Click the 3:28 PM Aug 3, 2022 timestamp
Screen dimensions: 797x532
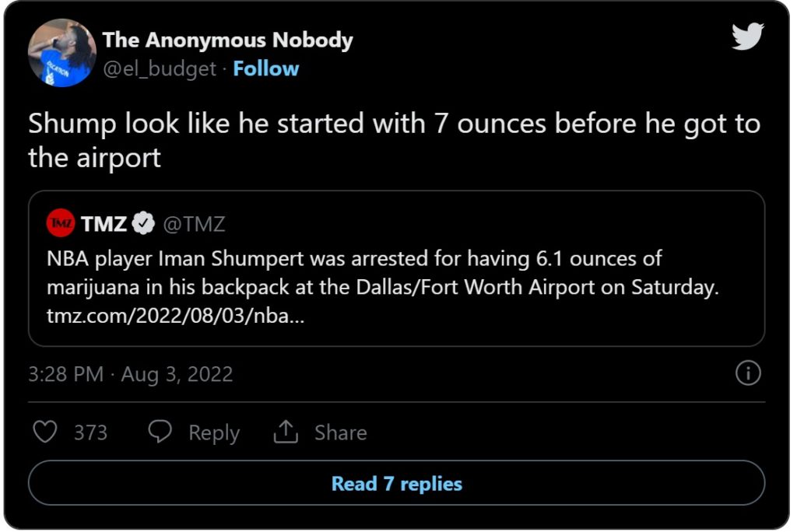tap(130, 374)
